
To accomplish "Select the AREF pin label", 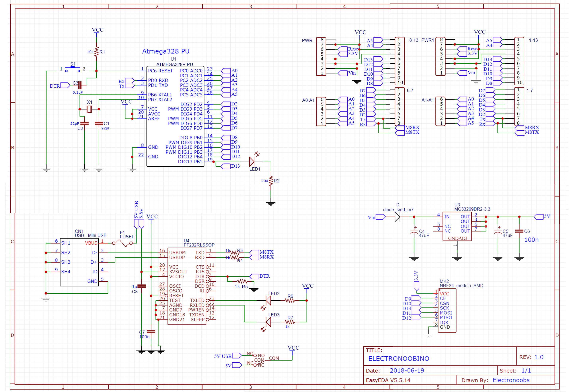I will pyautogui.click(x=154, y=119).
